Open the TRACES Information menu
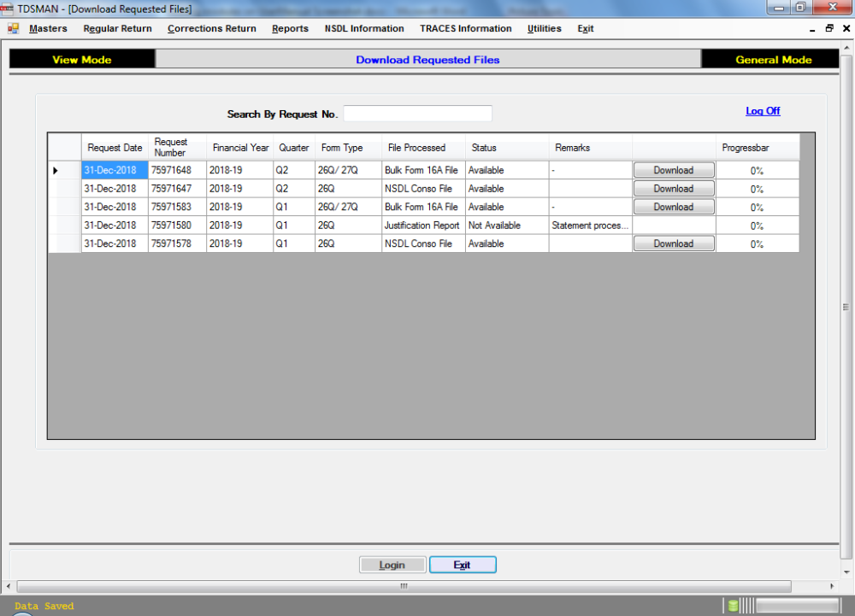The width and height of the screenshot is (855, 616). click(x=465, y=28)
